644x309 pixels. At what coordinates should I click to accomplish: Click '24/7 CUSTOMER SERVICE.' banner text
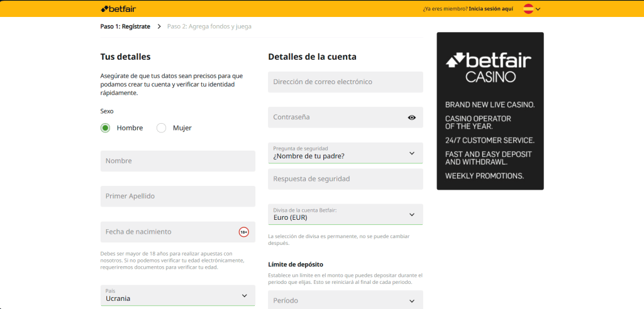490,141
